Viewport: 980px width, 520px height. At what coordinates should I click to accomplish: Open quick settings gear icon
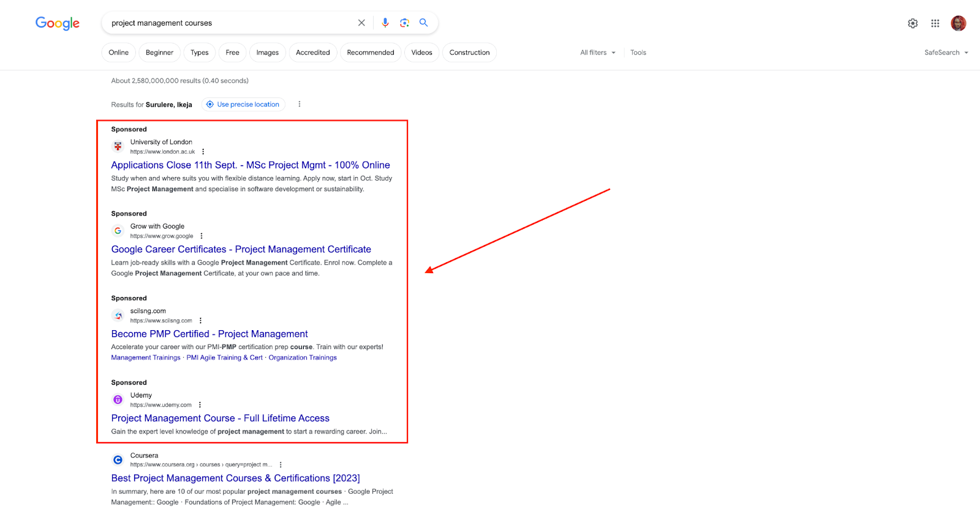point(913,23)
